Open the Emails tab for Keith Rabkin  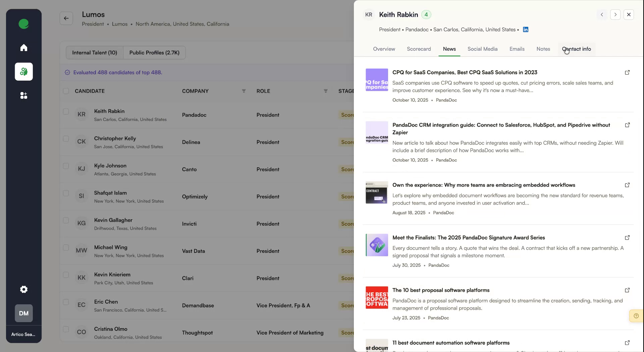click(x=517, y=49)
